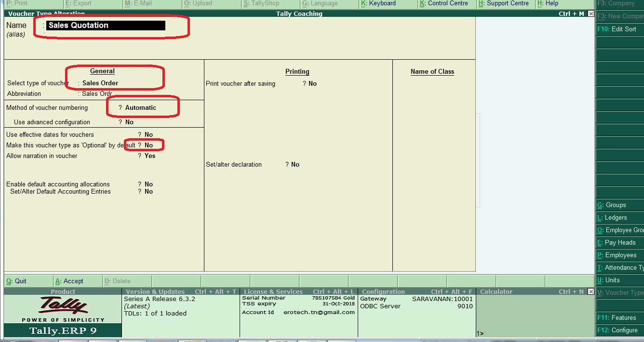Toggle Make this voucher type Optional by default

[148, 145]
